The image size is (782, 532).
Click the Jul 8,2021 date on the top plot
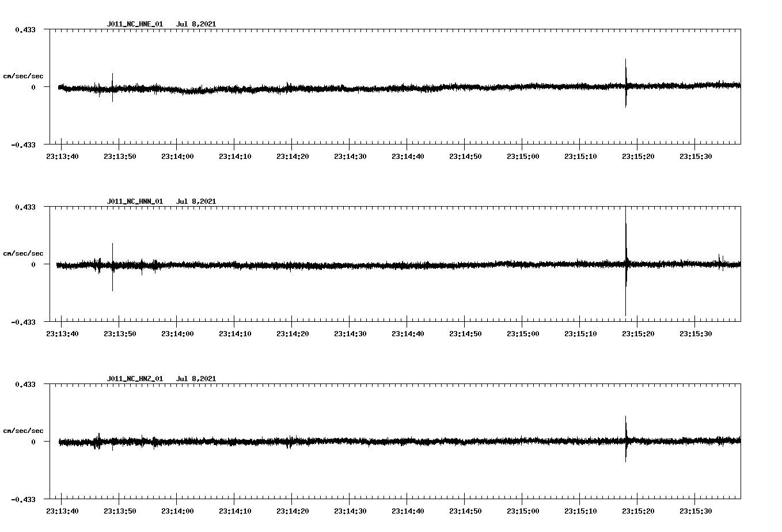click(x=197, y=24)
